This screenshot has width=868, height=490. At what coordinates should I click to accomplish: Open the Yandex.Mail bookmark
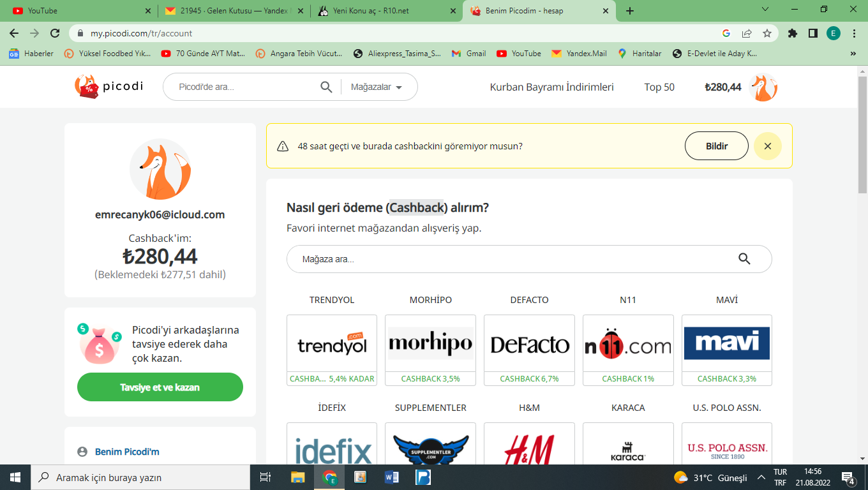coord(580,54)
